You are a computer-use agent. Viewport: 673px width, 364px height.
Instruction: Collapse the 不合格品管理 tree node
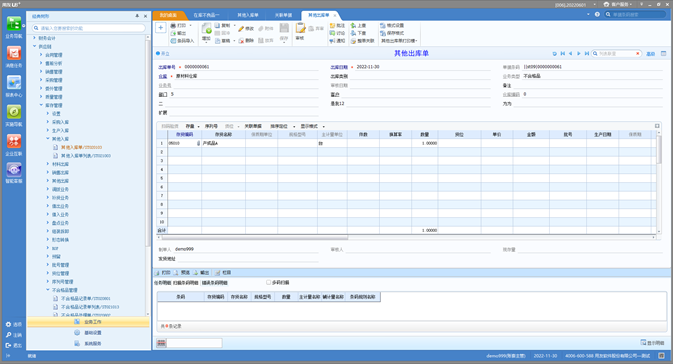(48, 290)
